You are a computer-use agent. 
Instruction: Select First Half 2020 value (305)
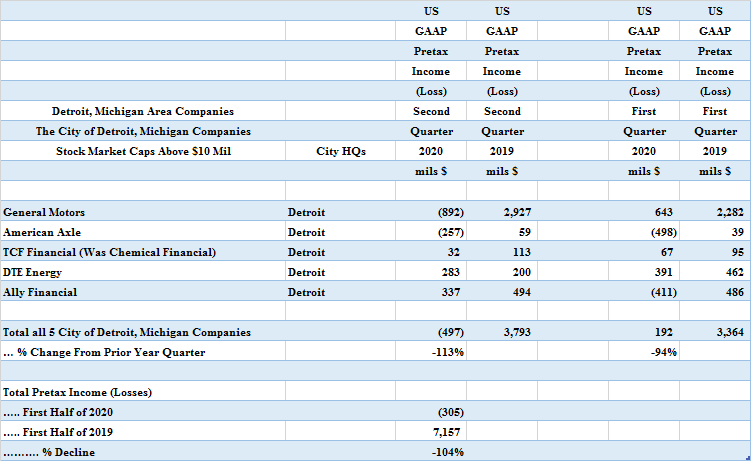(451, 413)
